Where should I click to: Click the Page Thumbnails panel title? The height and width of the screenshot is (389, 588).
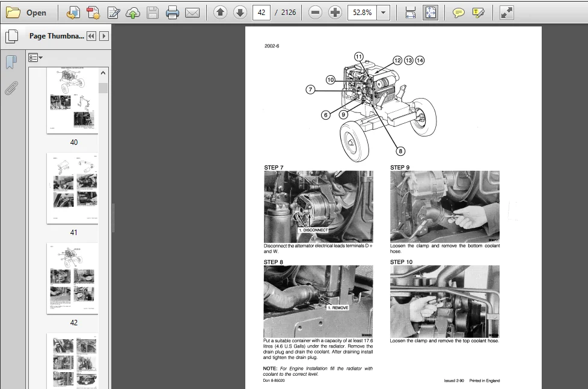(57, 36)
